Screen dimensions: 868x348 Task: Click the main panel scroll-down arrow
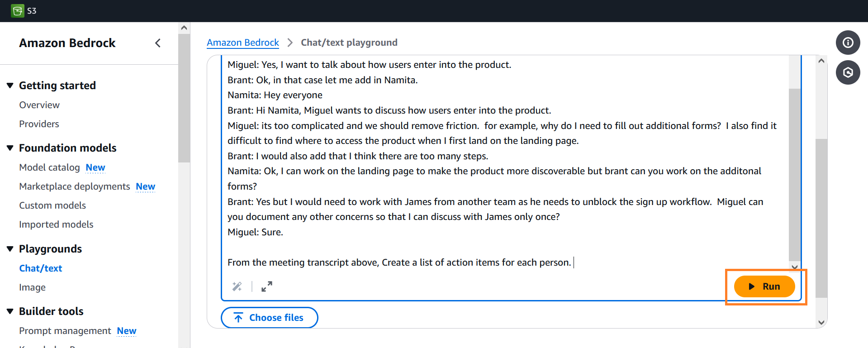[x=821, y=322]
